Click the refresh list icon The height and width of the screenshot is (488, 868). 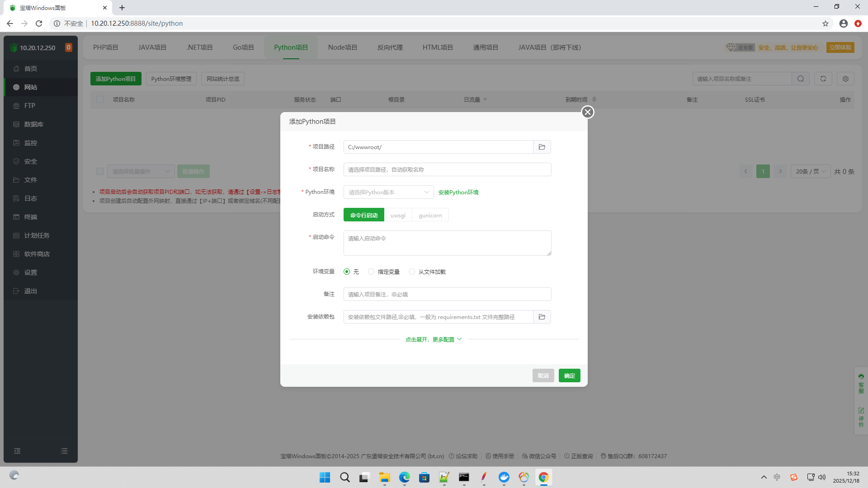coord(823,79)
